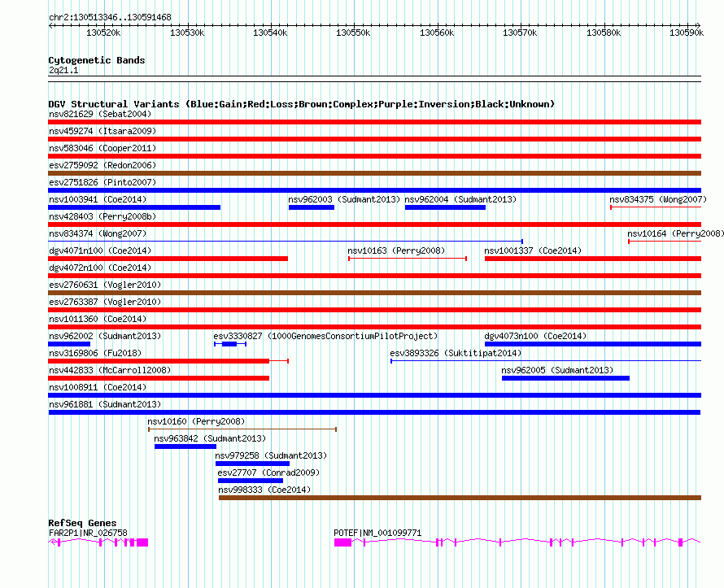Click the nsv1003941 (Coe2014) blue gain bar
Viewport: 724px width, 588px height.
click(134, 207)
